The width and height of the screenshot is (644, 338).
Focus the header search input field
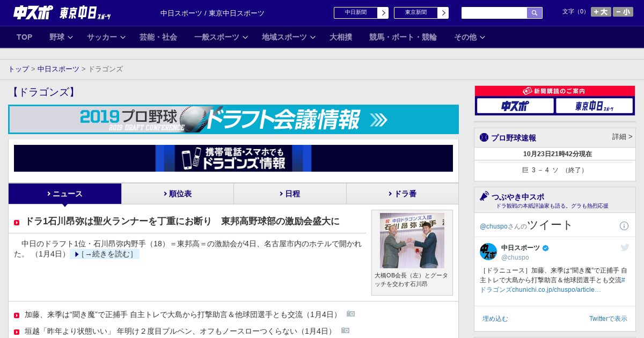494,13
